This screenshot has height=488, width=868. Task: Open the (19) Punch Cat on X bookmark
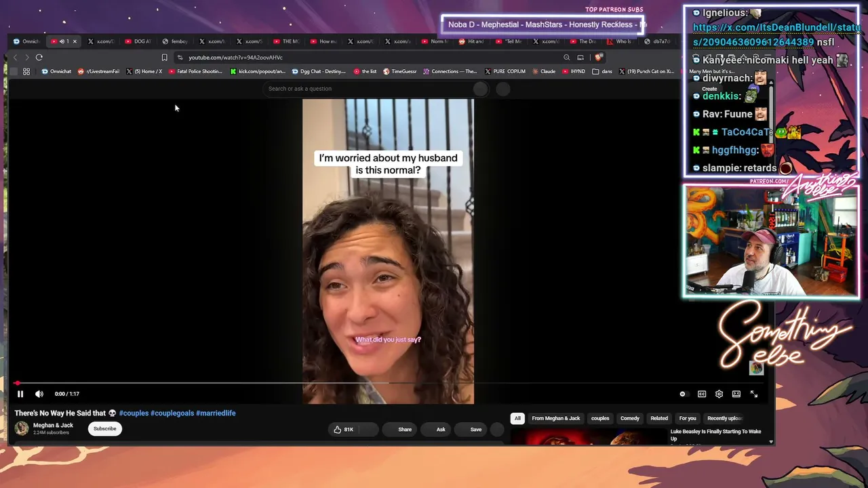(x=646, y=71)
